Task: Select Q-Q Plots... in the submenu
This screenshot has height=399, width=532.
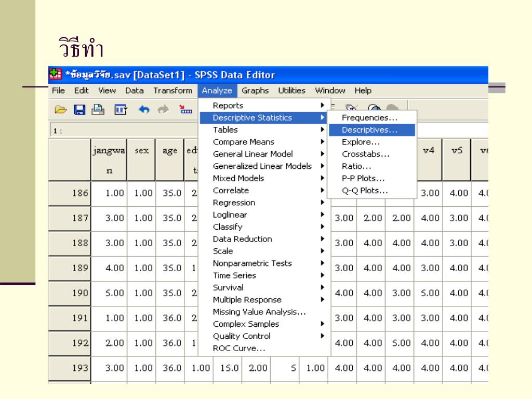Action: (x=372, y=190)
